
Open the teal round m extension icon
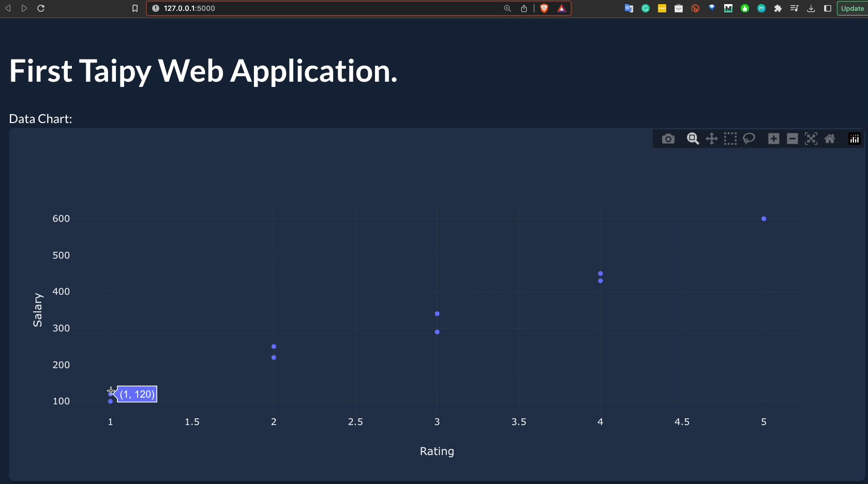point(761,8)
